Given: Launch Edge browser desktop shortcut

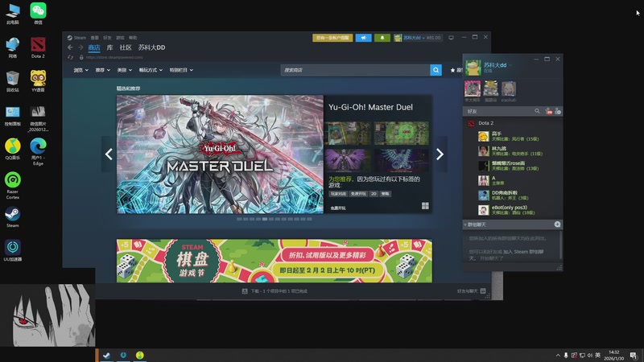Looking at the screenshot, I should click(x=38, y=151).
